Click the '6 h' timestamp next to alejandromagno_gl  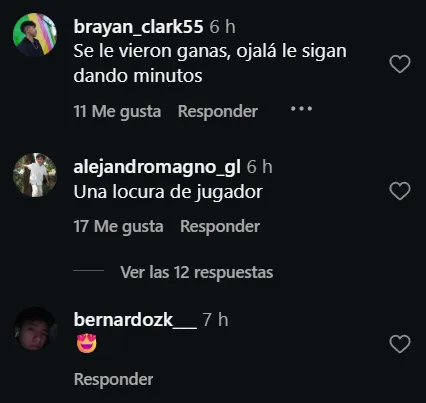click(259, 167)
